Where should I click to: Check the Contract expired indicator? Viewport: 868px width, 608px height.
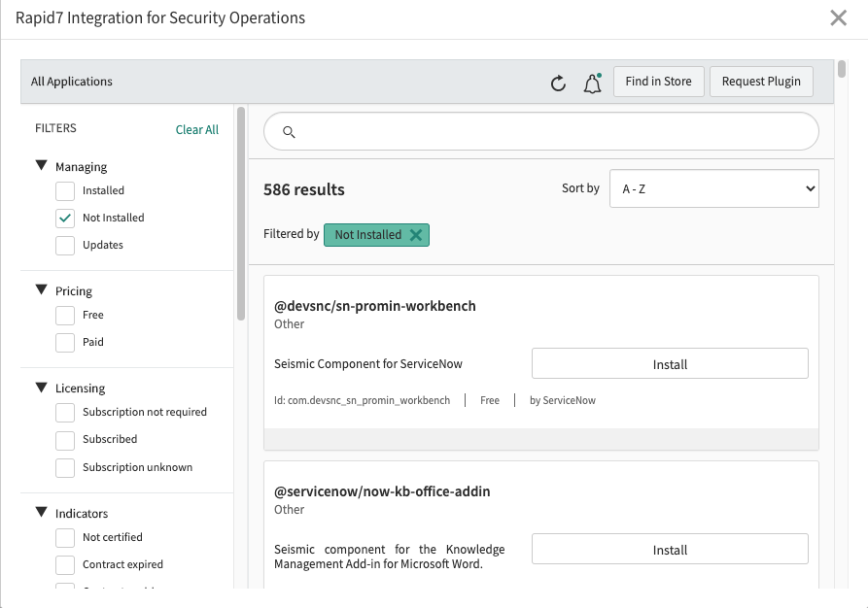pyautogui.click(x=65, y=565)
